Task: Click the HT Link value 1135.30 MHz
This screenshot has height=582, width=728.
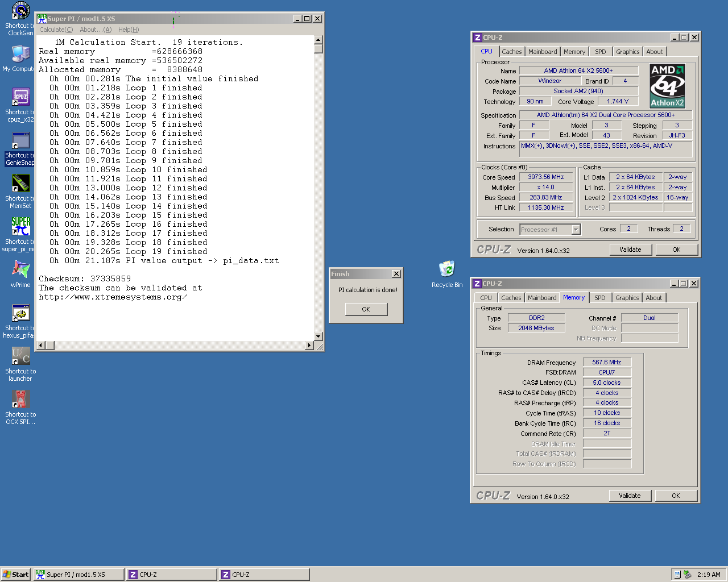Action: [x=546, y=208]
